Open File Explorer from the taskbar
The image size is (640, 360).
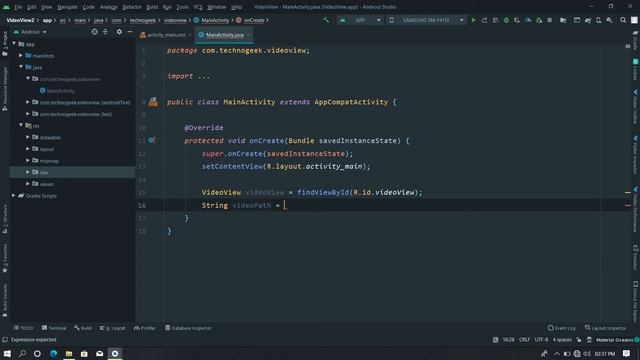(x=69, y=353)
